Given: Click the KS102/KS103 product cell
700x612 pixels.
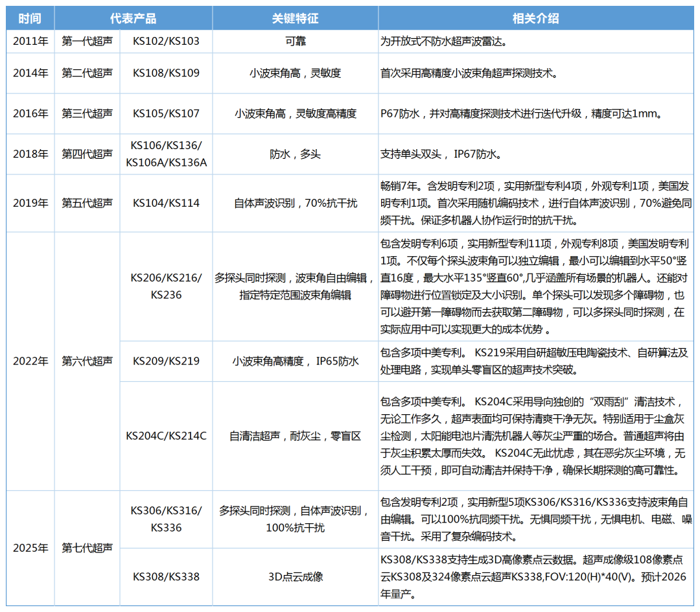Looking at the screenshot, I should tap(166, 41).
